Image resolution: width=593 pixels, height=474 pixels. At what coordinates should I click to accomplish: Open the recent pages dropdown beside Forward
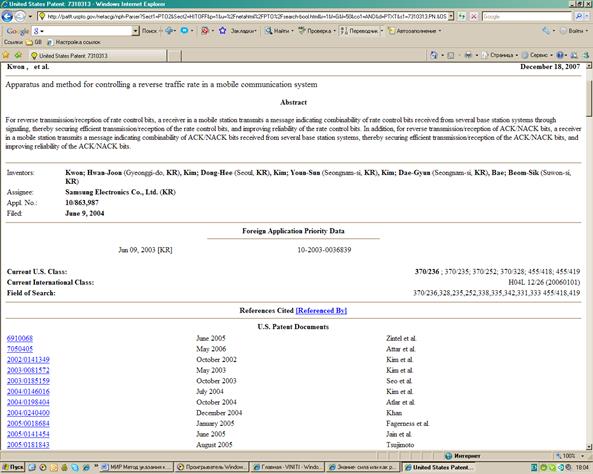[30, 17]
